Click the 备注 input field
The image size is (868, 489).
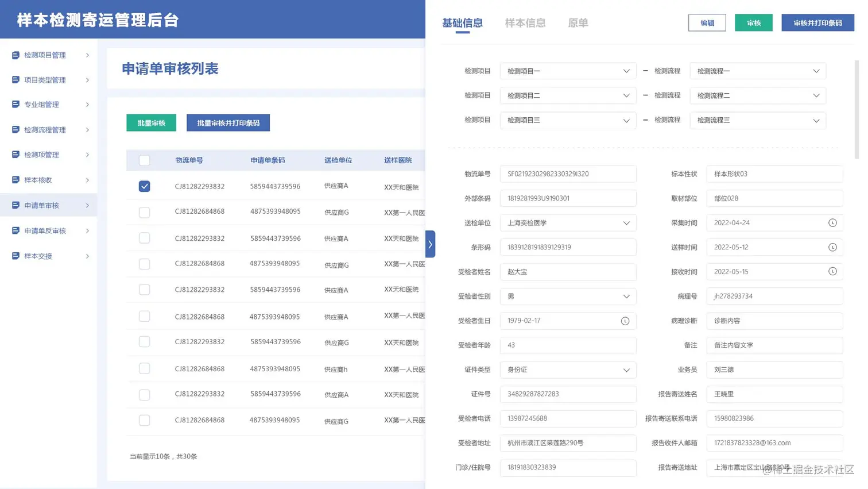774,345
